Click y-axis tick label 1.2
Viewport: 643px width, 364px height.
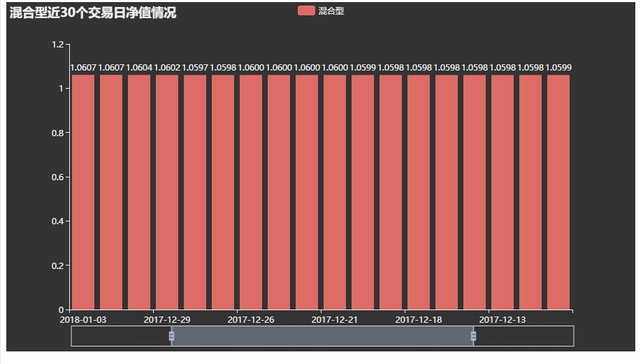pyautogui.click(x=58, y=44)
